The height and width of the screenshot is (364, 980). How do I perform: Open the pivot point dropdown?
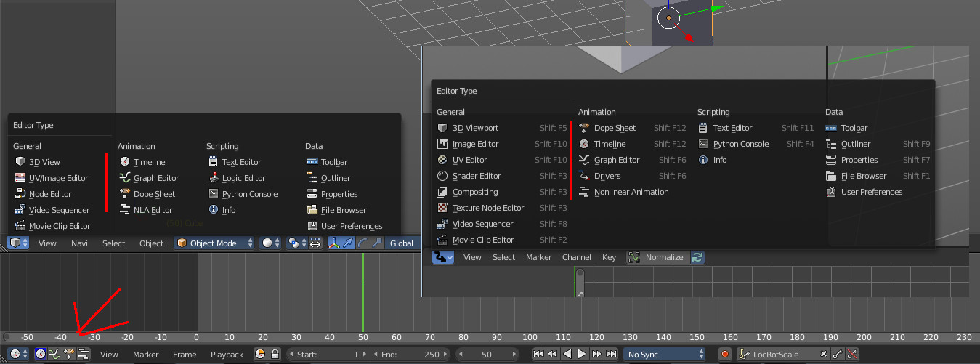point(297,243)
